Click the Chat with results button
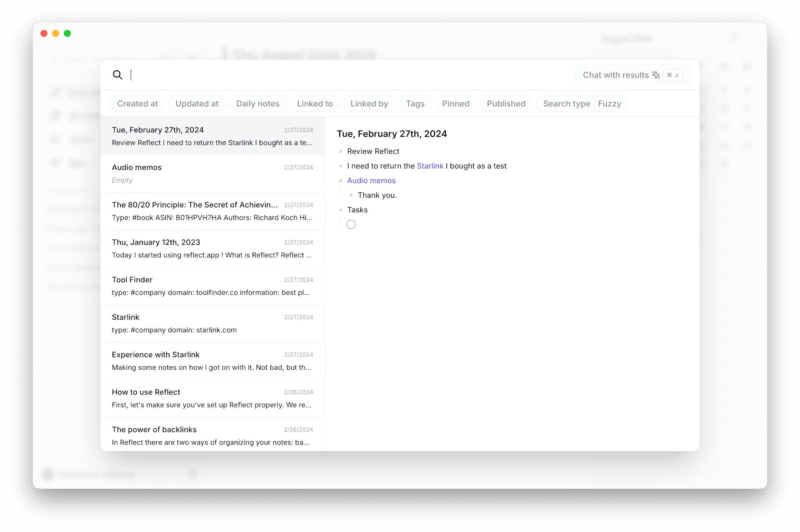Viewport: 800px width, 532px height. click(615, 75)
